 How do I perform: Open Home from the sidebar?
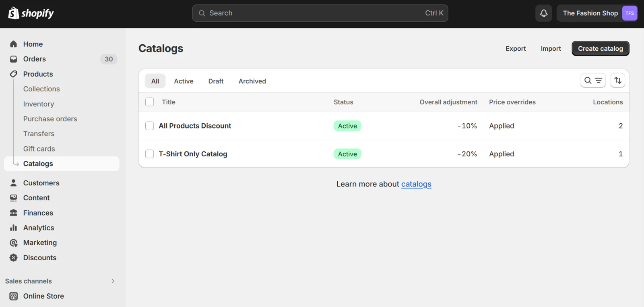click(33, 44)
